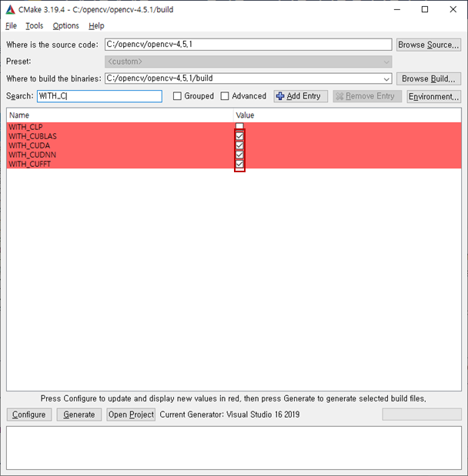Select the WITH_CLP row name

tap(26, 127)
